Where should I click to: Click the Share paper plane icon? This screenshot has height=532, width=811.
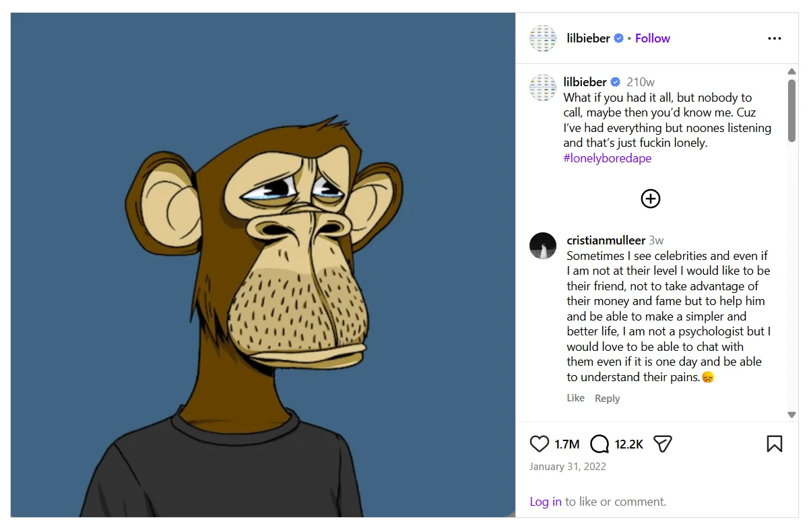663,444
